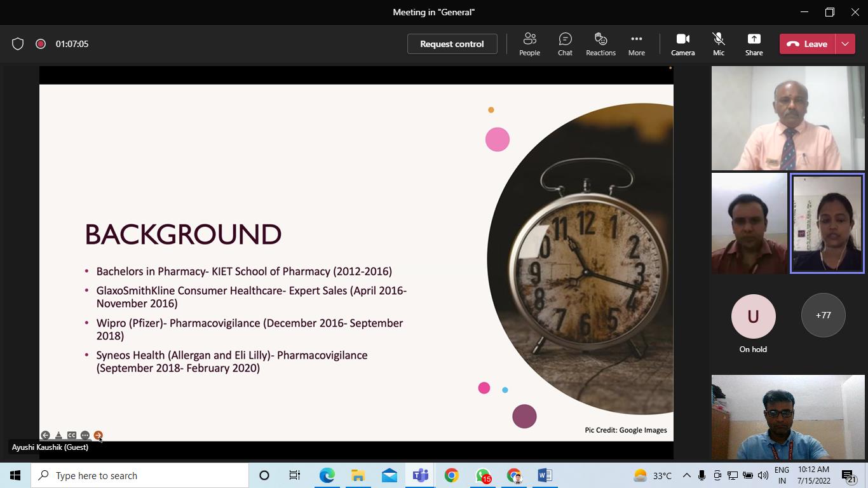This screenshot has height=488, width=868.
Task: Click the recording indicator icon
Action: (41, 44)
